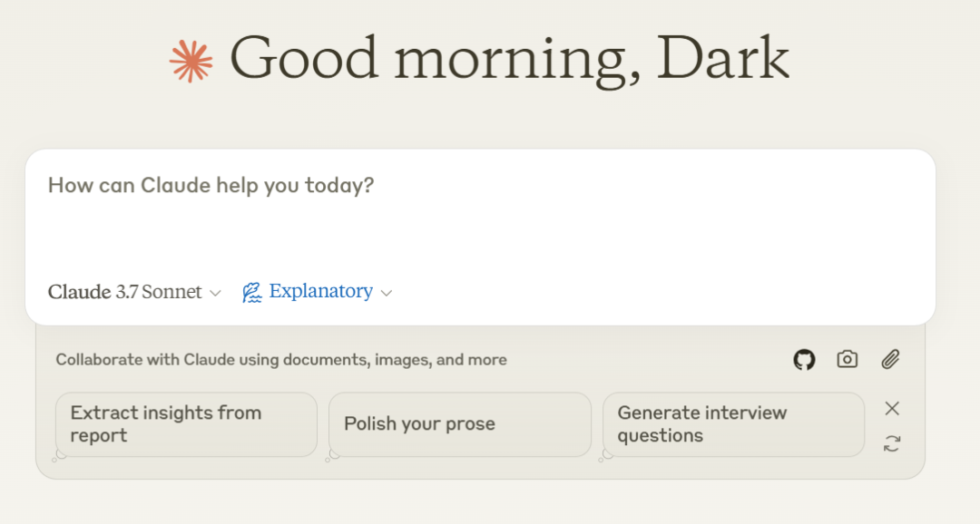Click the "3.7 Sonnet" version label
The image size is (980, 524).
(x=159, y=292)
